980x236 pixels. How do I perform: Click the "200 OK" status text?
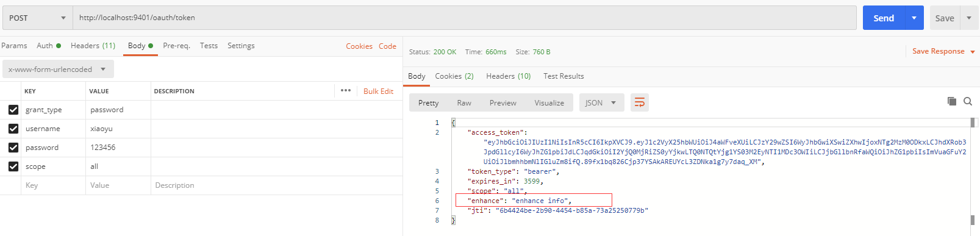point(445,52)
